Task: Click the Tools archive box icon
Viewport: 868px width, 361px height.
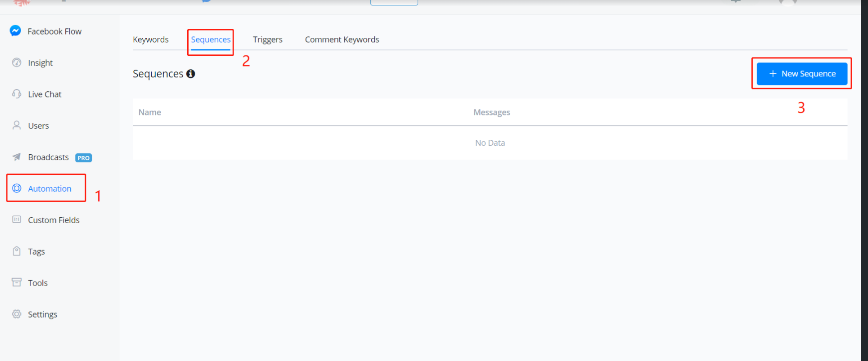Action: click(16, 283)
